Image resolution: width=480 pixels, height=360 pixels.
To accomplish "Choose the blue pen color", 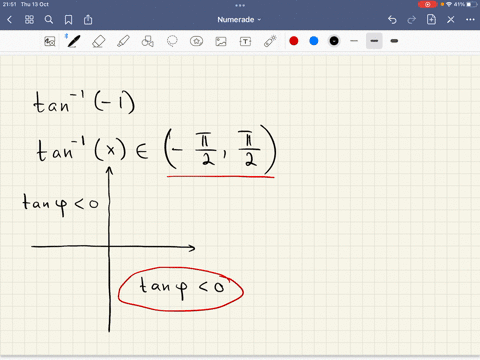I will pos(314,41).
